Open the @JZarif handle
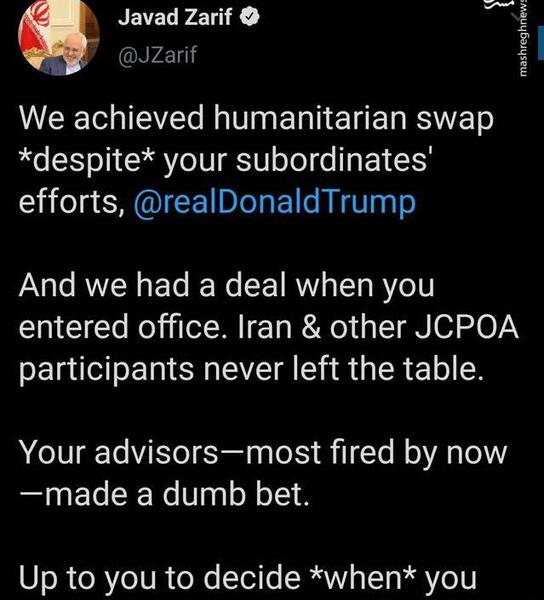 (158, 55)
